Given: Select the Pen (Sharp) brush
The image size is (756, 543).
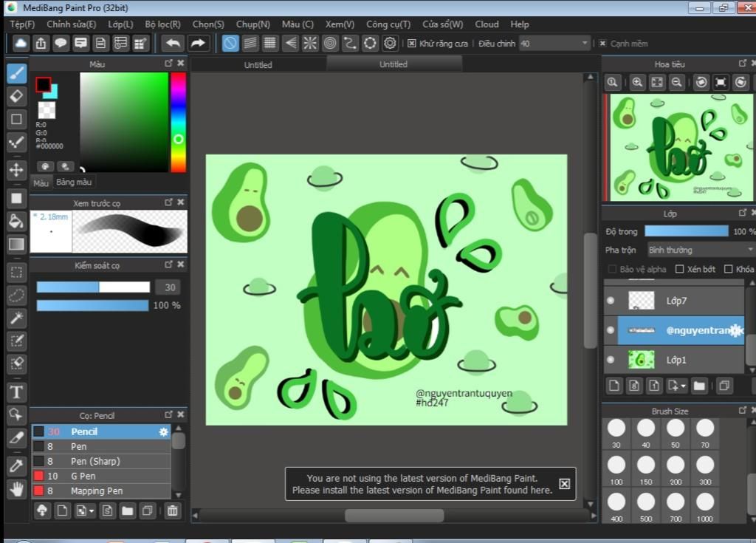Looking at the screenshot, I should (x=101, y=461).
